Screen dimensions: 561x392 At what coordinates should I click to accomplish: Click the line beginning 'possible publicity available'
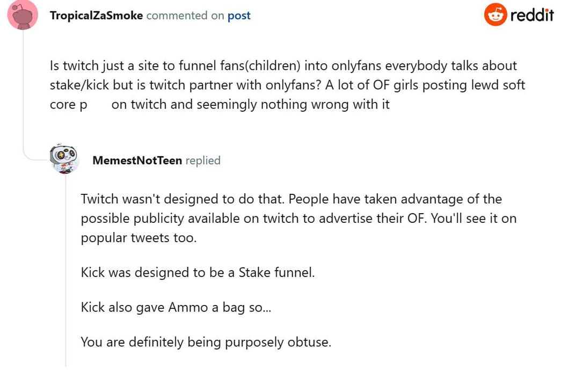298,219
